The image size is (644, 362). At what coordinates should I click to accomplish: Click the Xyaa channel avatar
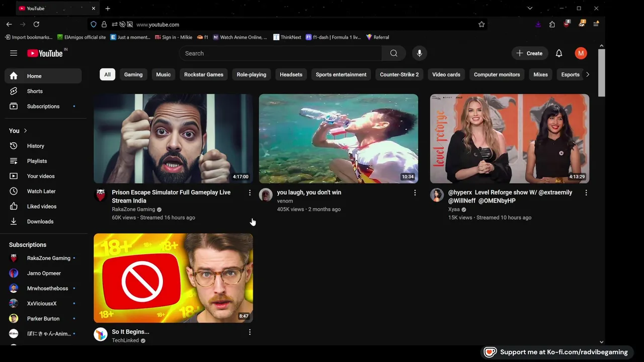(x=437, y=195)
